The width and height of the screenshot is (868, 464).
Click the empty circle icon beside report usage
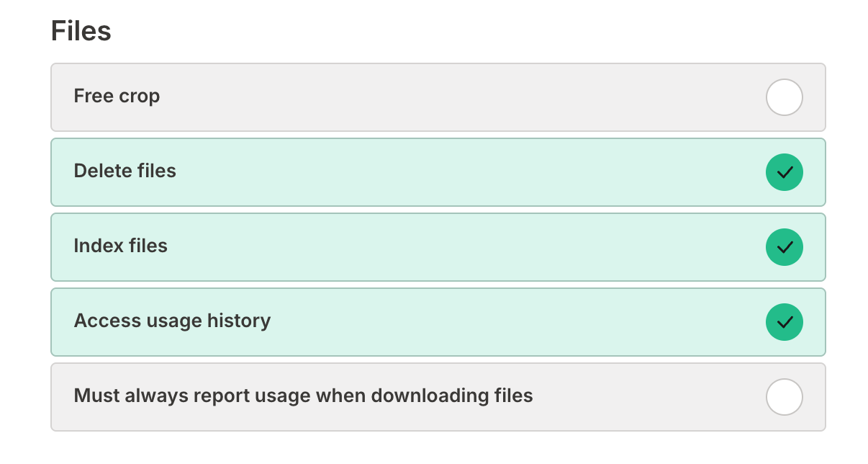coord(784,397)
